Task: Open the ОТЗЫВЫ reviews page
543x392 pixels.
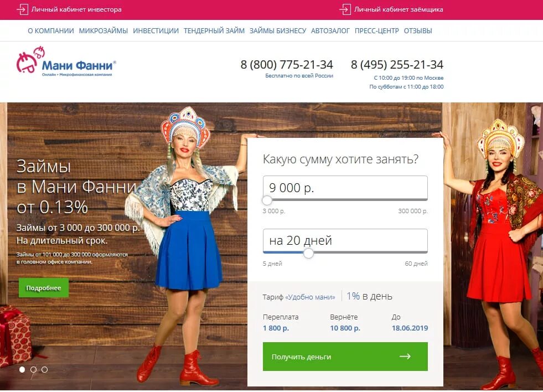Action: pyautogui.click(x=418, y=31)
